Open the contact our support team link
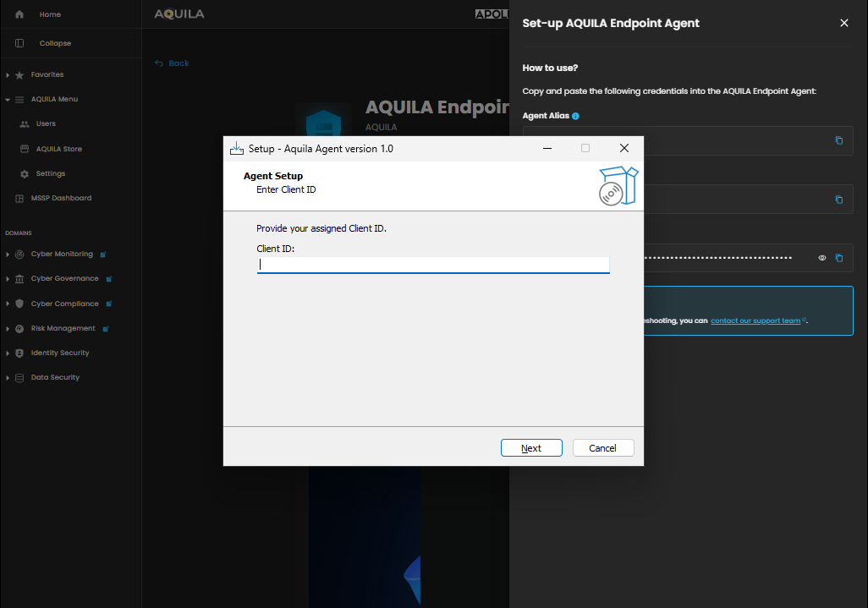 click(756, 320)
